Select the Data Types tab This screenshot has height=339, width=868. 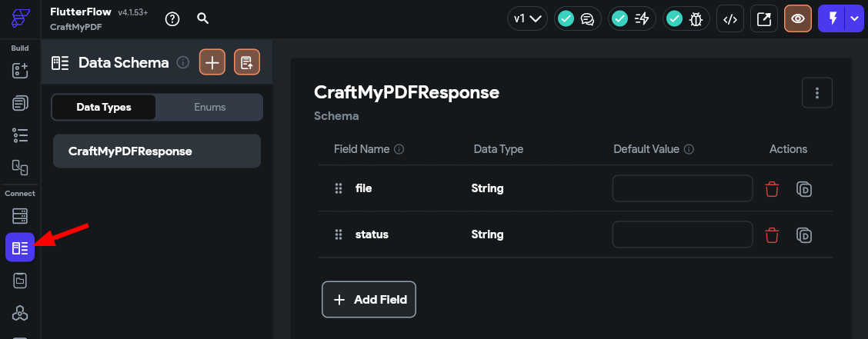pyautogui.click(x=104, y=108)
